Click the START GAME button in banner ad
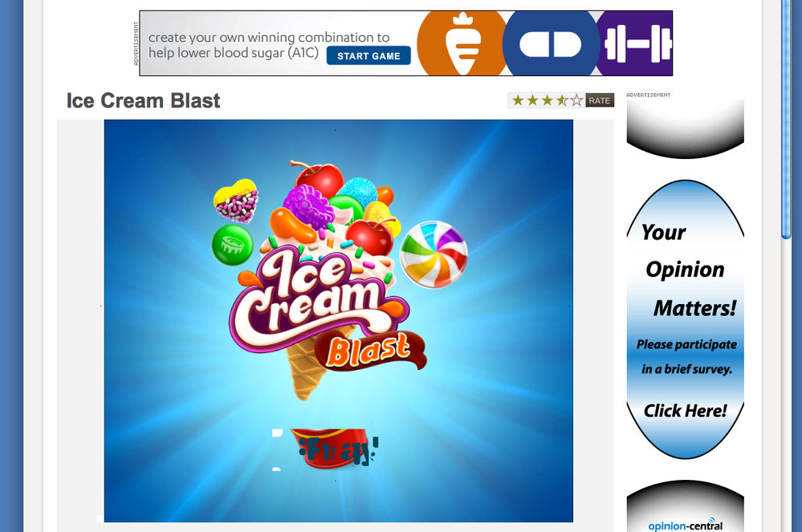This screenshot has height=532, width=802. click(368, 55)
